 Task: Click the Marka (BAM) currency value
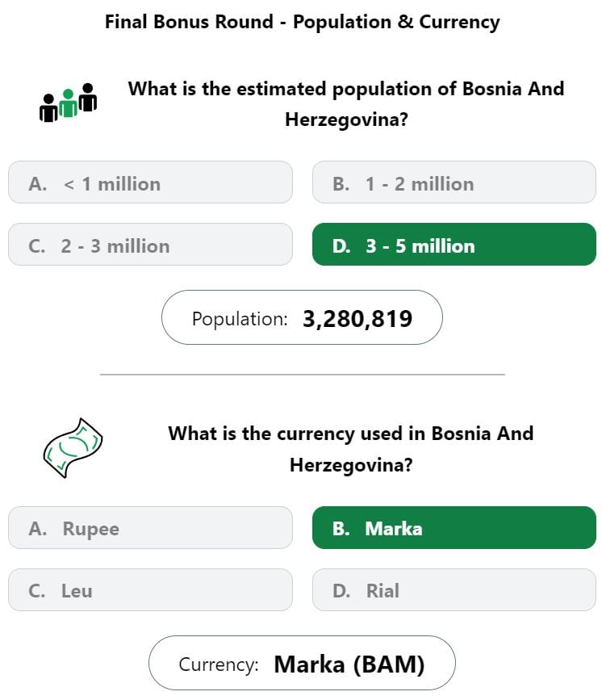(349, 664)
